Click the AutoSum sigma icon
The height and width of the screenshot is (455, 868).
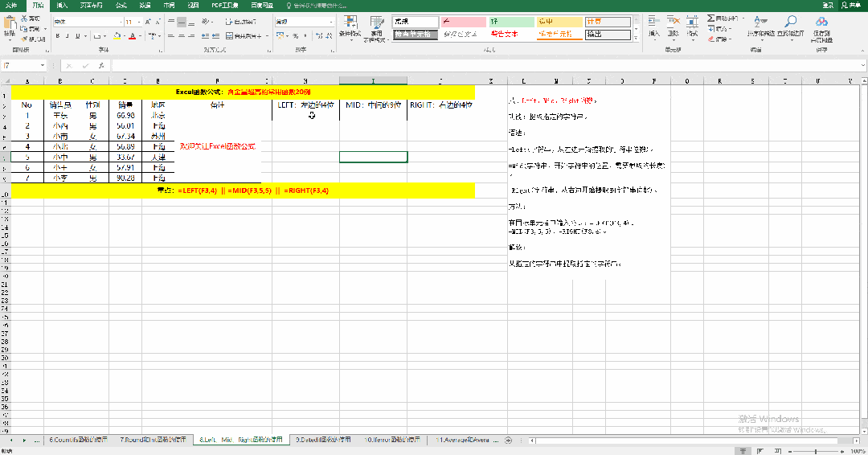pos(711,18)
